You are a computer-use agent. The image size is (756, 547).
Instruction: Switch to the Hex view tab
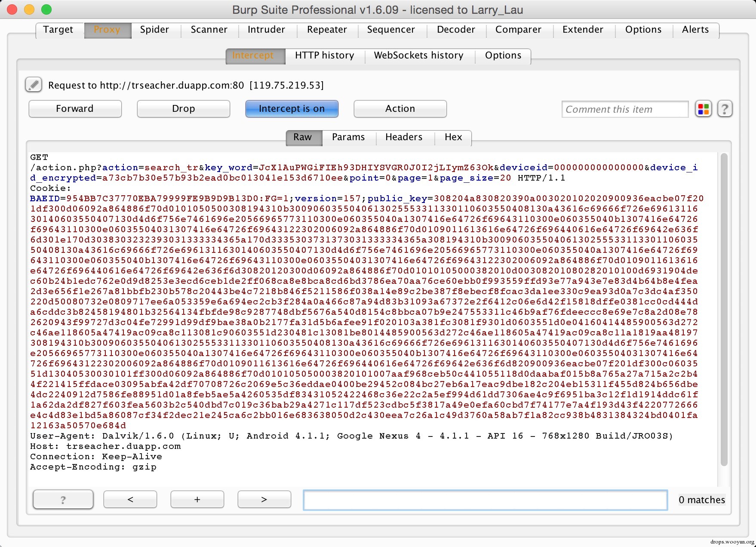(x=453, y=137)
